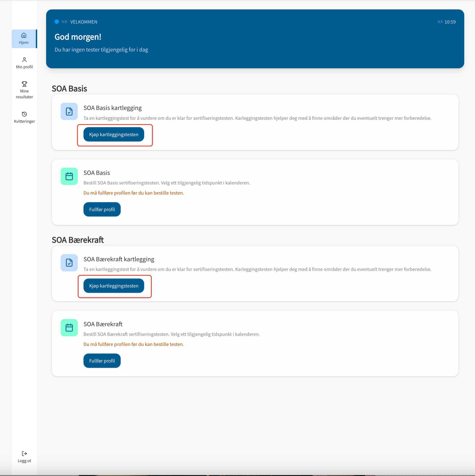Image resolution: width=475 pixels, height=476 pixels.
Task: Buy the SOA Bærekraft kartleggingstesten
Action: [113, 286]
